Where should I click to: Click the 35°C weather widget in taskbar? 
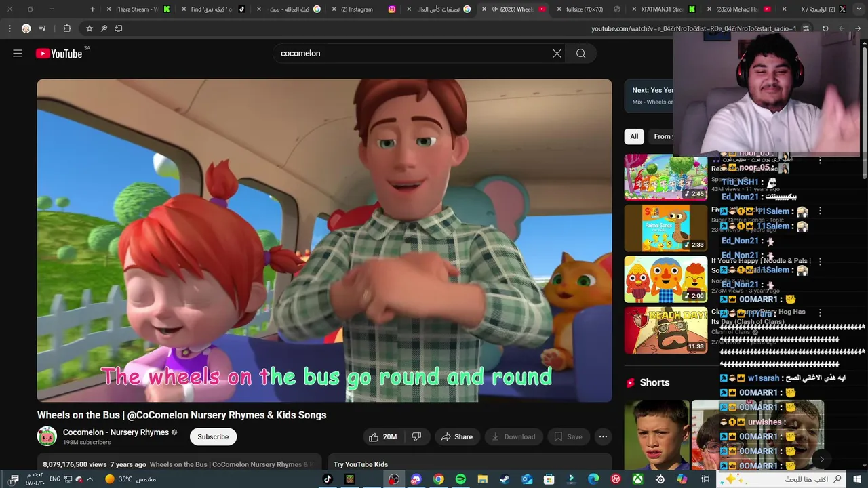coord(130,479)
